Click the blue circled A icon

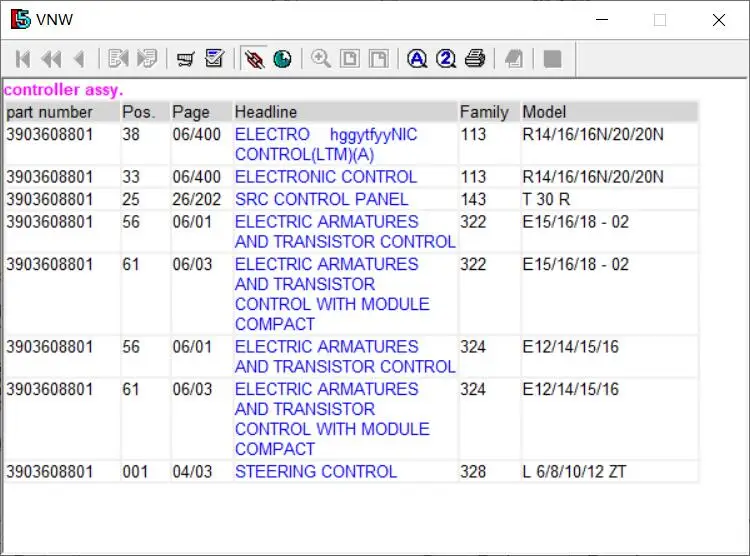[417, 59]
